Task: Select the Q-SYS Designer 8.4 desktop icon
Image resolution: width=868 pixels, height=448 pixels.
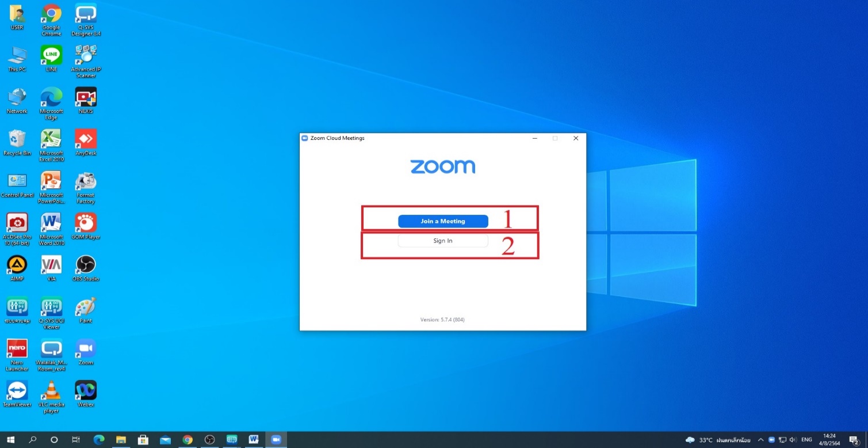Action: [x=86, y=20]
